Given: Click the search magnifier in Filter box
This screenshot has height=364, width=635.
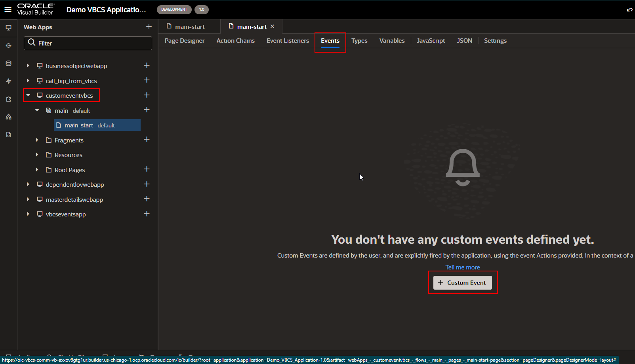Looking at the screenshot, I should pyautogui.click(x=32, y=43).
